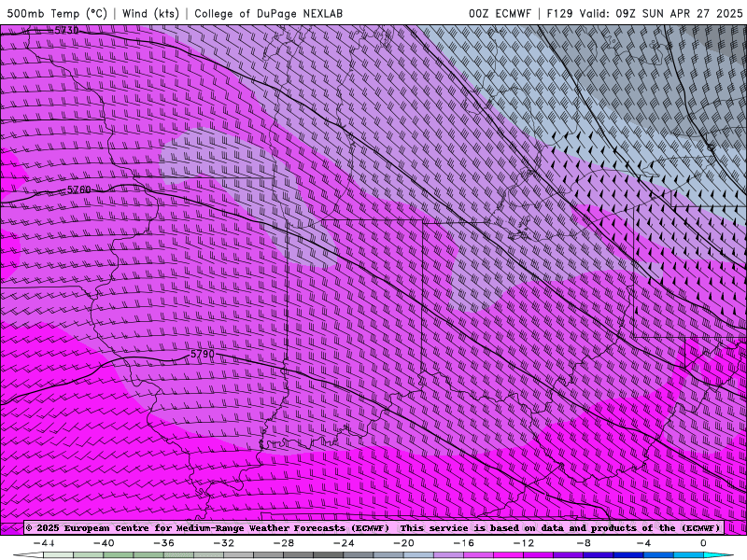Click the -4 colorbar tick label
The image size is (747, 560).
pyautogui.click(x=644, y=543)
